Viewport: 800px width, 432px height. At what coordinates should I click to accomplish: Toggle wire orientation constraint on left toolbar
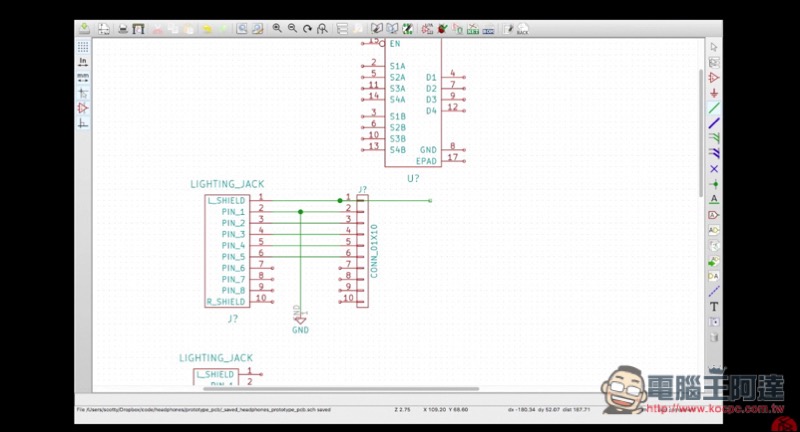point(83,123)
